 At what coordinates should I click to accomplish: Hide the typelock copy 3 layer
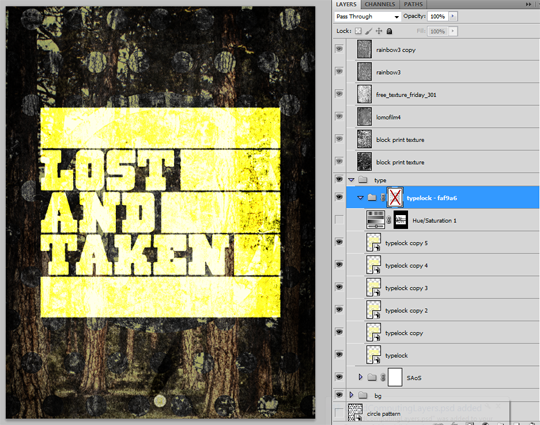(x=339, y=287)
